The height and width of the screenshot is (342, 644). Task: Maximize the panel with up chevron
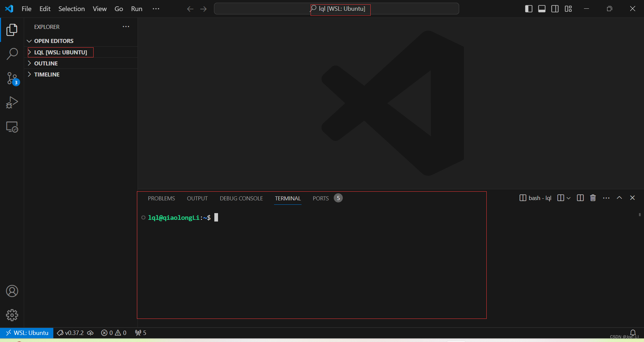(620, 198)
